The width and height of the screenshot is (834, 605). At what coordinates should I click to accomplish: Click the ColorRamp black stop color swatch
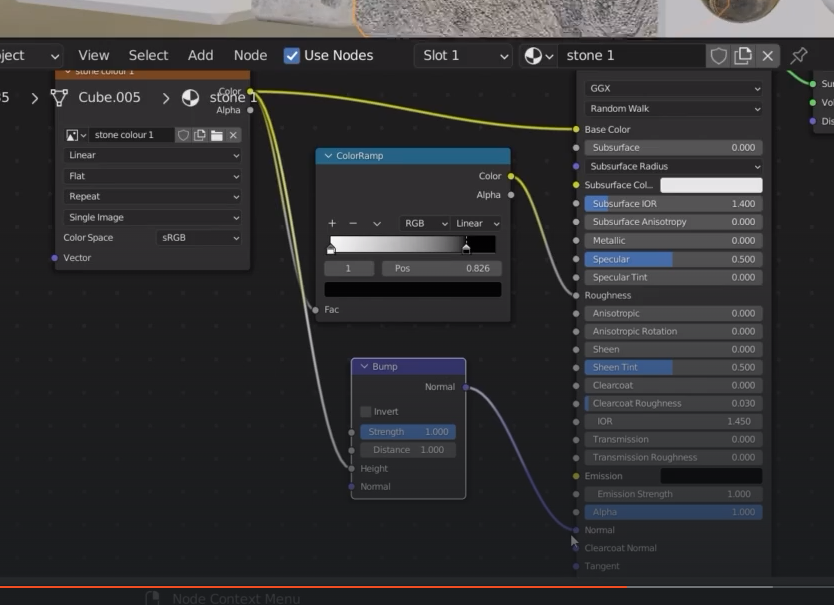(413, 289)
